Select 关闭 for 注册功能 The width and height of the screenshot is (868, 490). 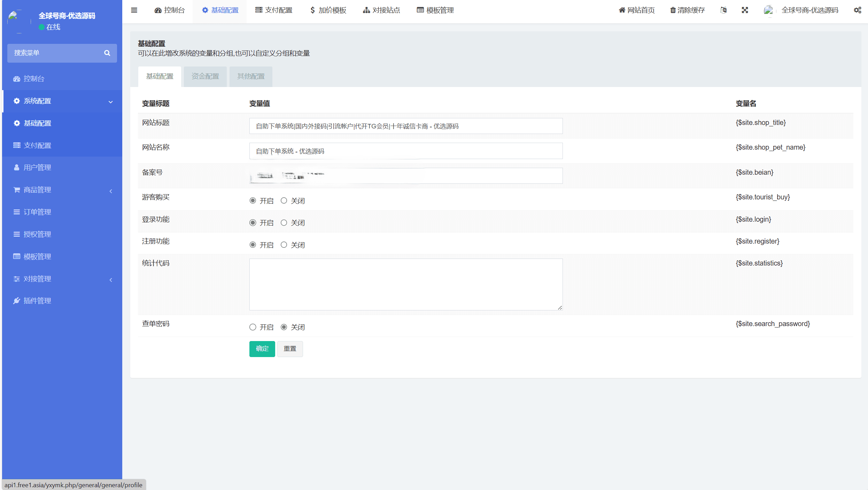(284, 245)
